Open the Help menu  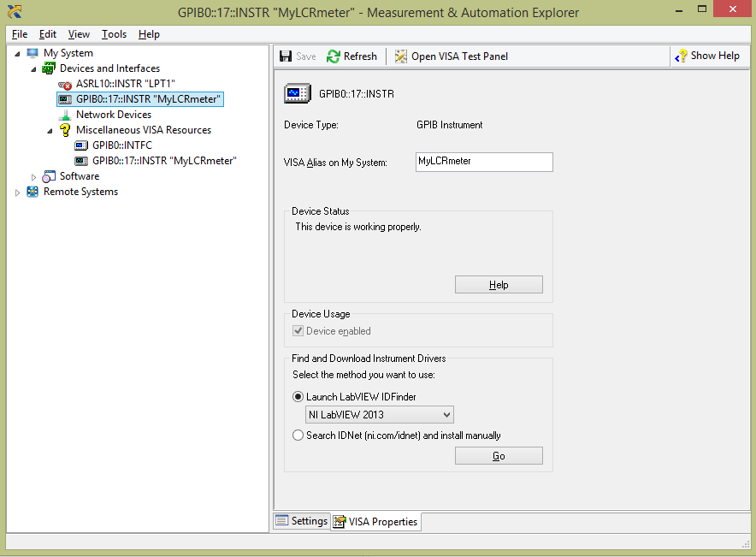149,34
